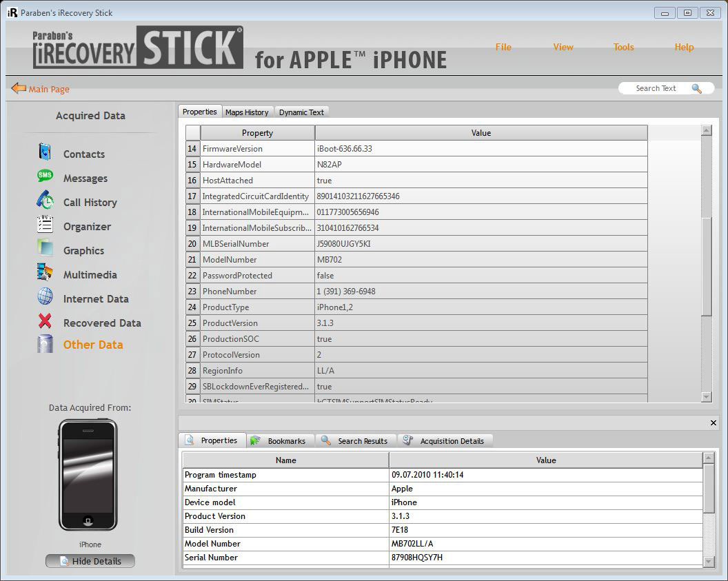
Task: Go back via Main Page link
Action: pyautogui.click(x=49, y=89)
